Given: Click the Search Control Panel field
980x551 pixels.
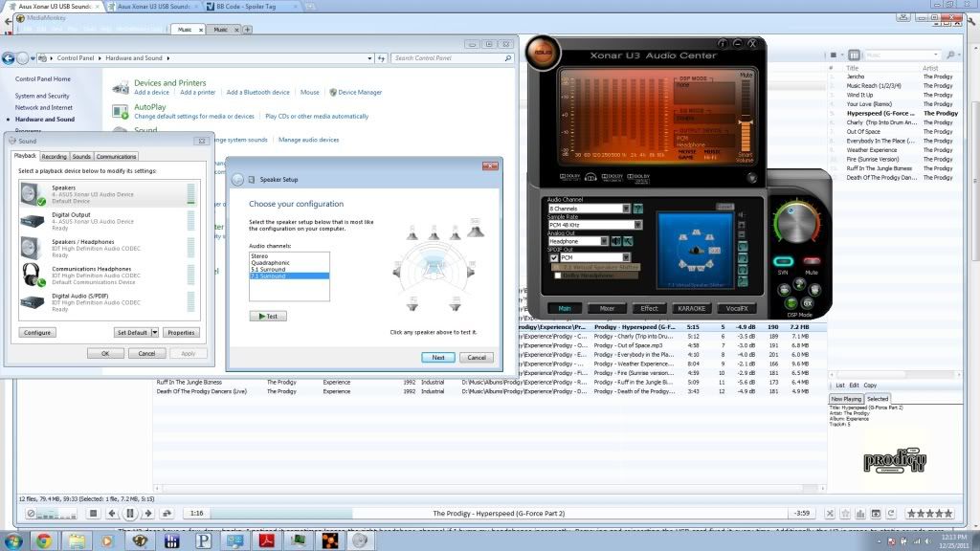Looking at the screenshot, I should point(453,58).
